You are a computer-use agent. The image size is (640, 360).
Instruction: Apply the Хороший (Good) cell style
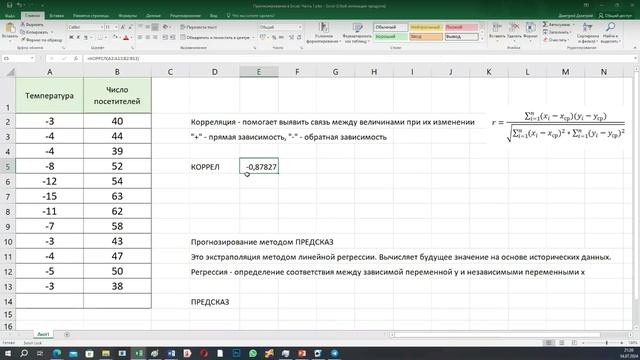click(x=391, y=36)
